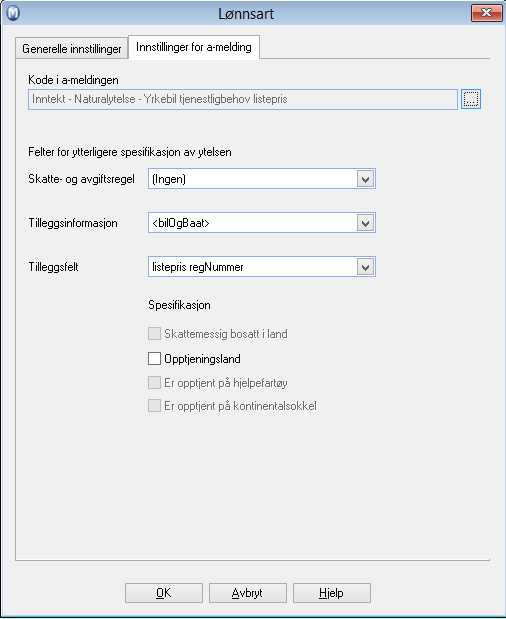Cancel using the Avbryt button

pos(247,593)
